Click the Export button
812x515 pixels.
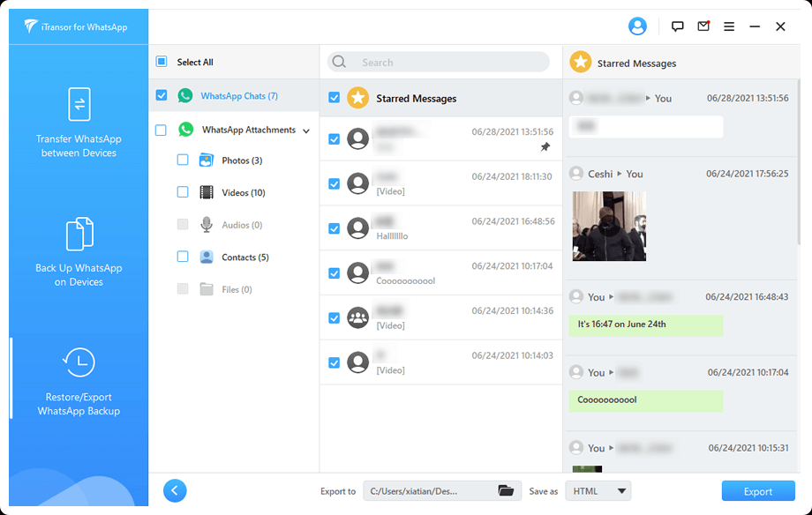tap(758, 490)
